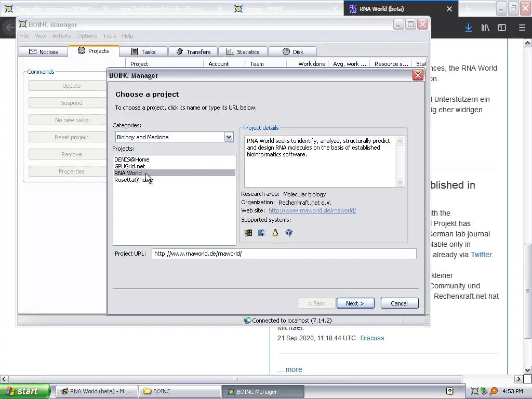Switch to the BOINC folder taskbar item
532x399 pixels.
point(180,391)
